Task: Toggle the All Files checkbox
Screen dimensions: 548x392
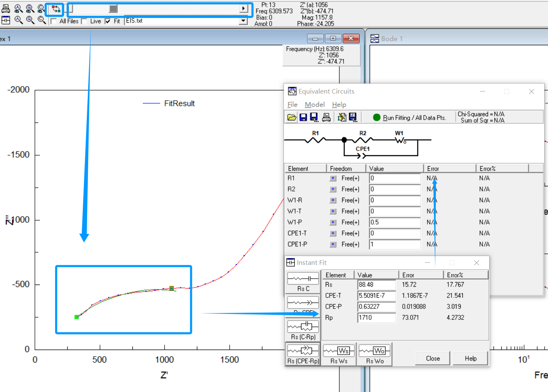Action: click(x=54, y=21)
